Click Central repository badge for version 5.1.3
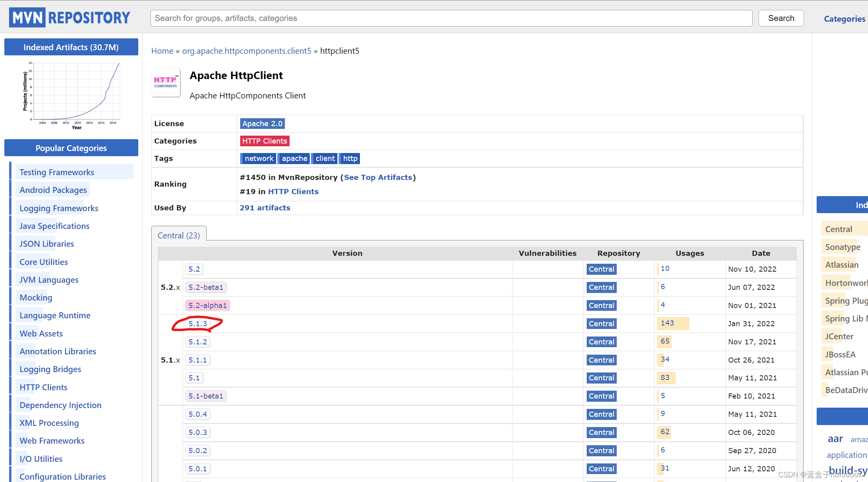 pyautogui.click(x=601, y=324)
